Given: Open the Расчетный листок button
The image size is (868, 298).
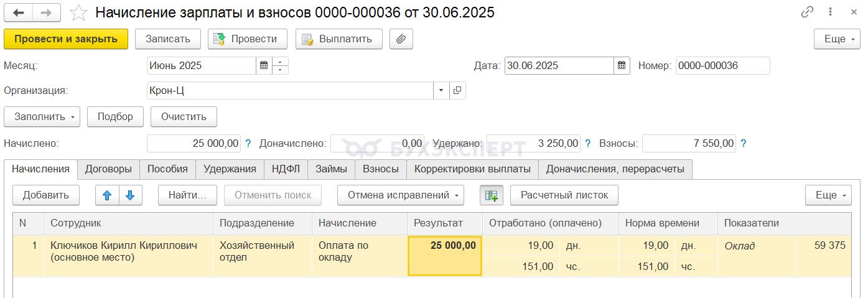Looking at the screenshot, I should tap(564, 195).
